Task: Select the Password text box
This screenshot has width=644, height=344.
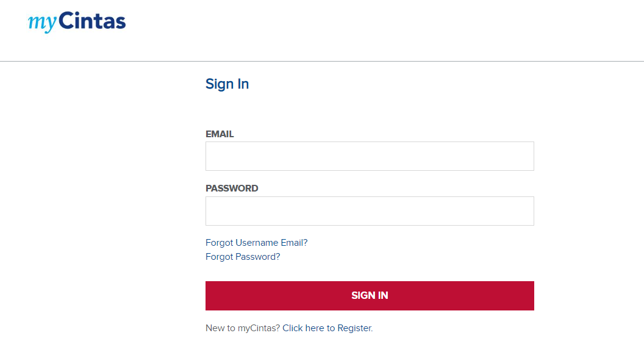Action: (x=370, y=211)
